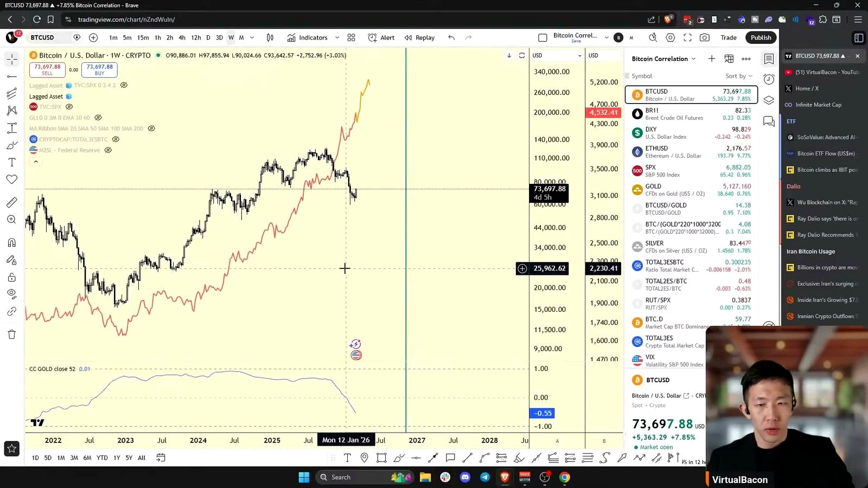Open the chats panel on the right sidebar
The image size is (868, 488).
(x=769, y=121)
